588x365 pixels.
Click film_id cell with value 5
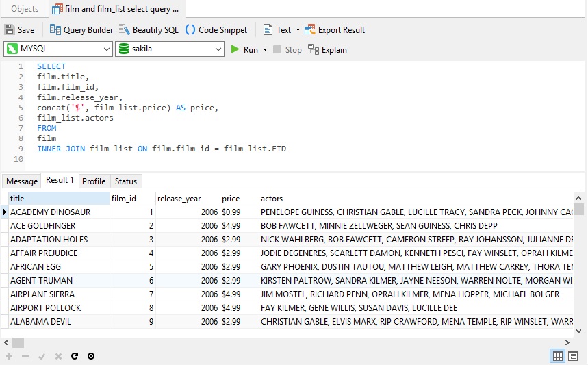click(x=132, y=267)
